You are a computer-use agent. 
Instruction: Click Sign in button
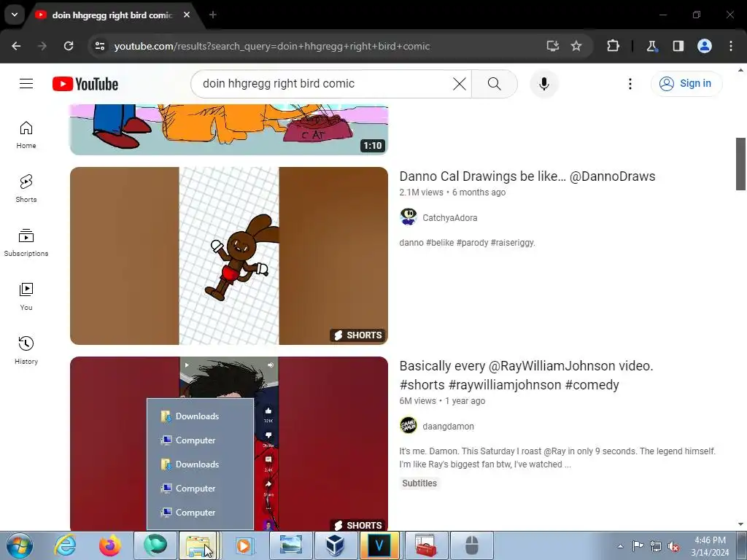(686, 83)
